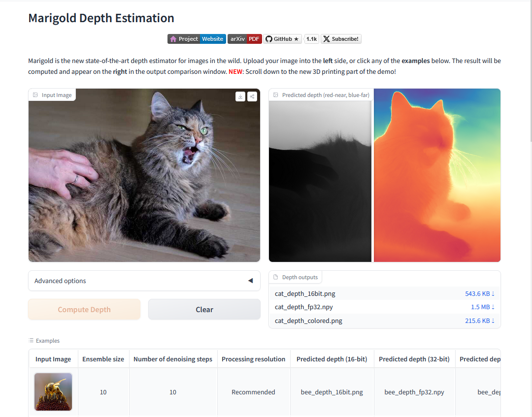This screenshot has height=417, width=532.
Task: Open the Project Website badge
Action: pos(197,39)
